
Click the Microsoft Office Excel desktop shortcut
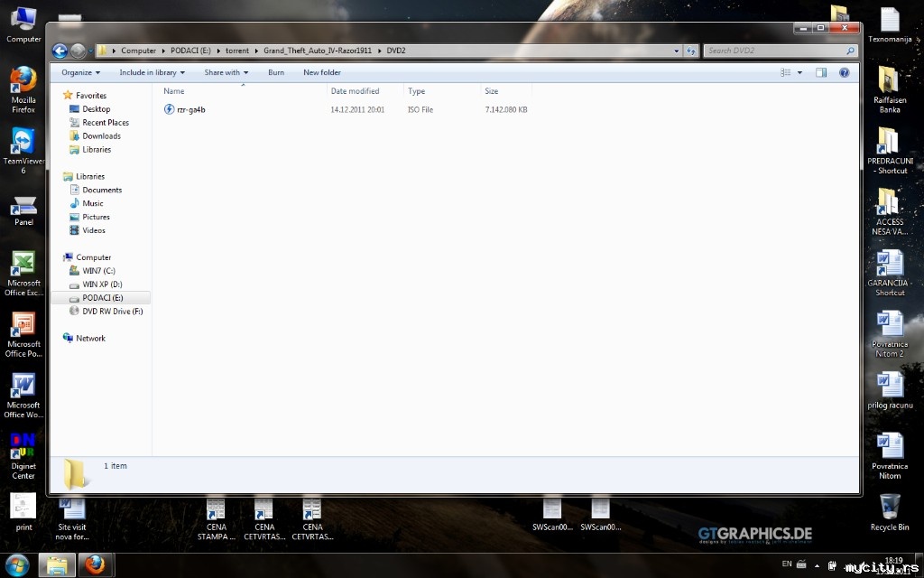point(23,274)
